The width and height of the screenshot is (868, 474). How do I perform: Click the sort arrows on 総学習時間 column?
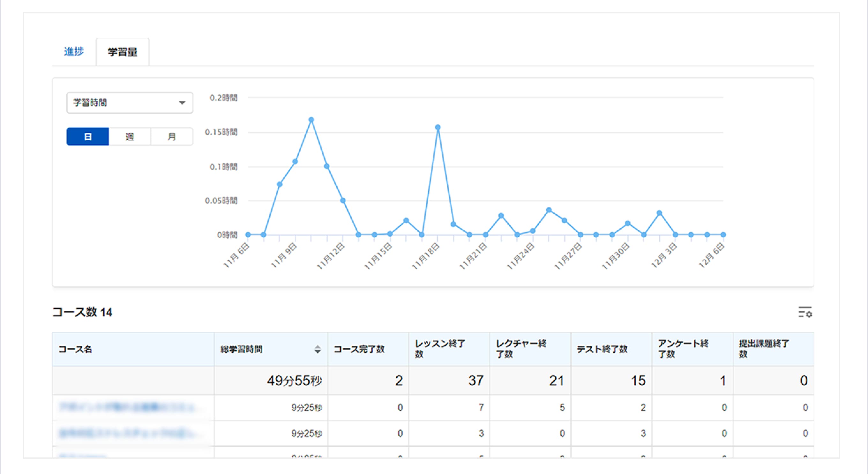click(317, 349)
